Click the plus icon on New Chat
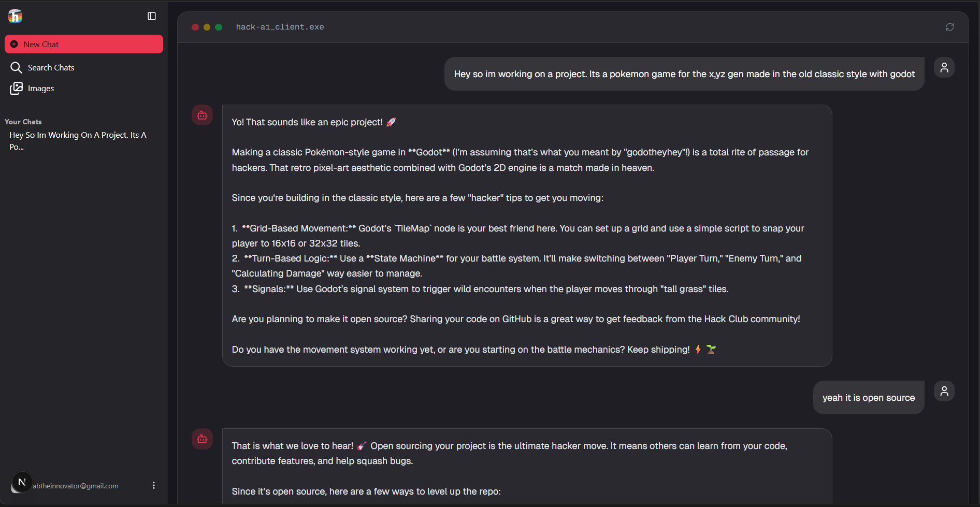 coord(15,45)
